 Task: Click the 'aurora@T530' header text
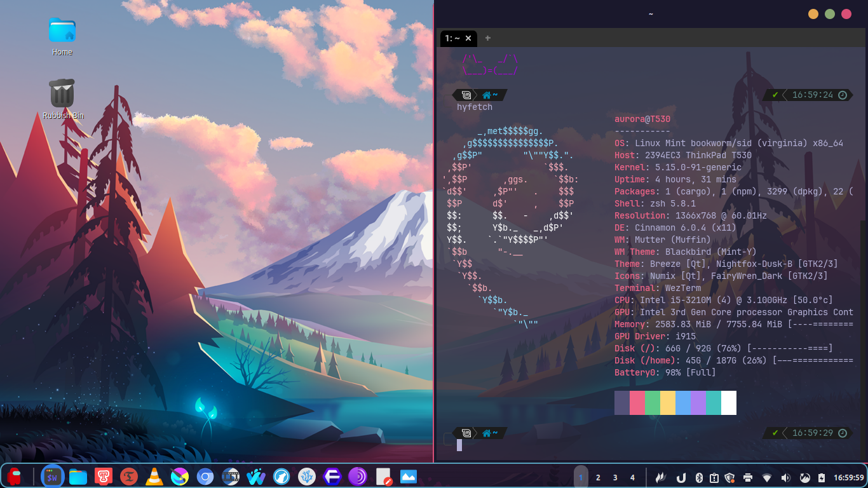pyautogui.click(x=642, y=119)
